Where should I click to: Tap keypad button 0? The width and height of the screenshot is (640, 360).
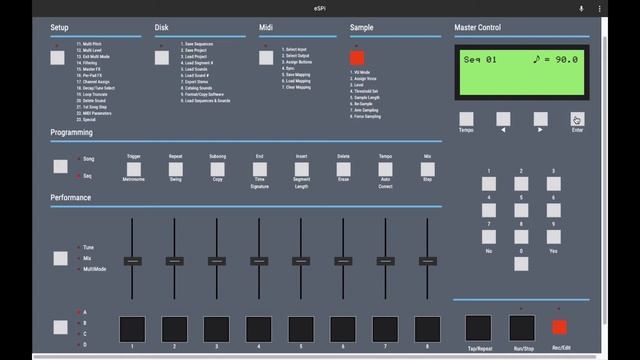coord(521,264)
